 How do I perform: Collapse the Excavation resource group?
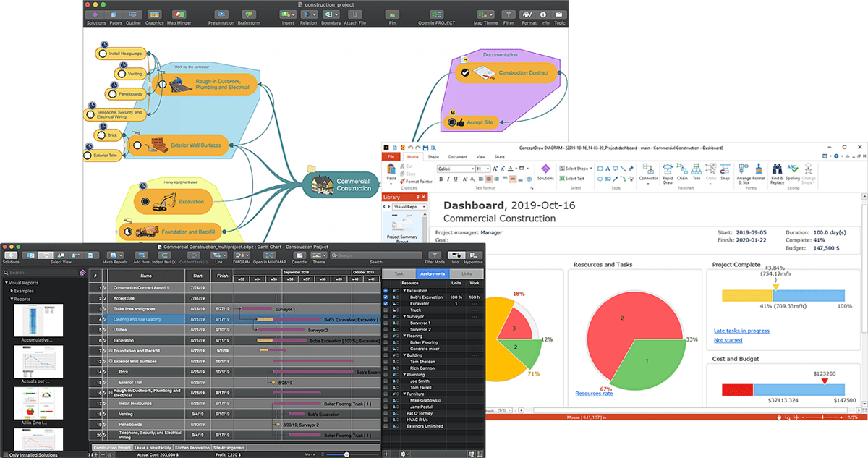pos(404,291)
